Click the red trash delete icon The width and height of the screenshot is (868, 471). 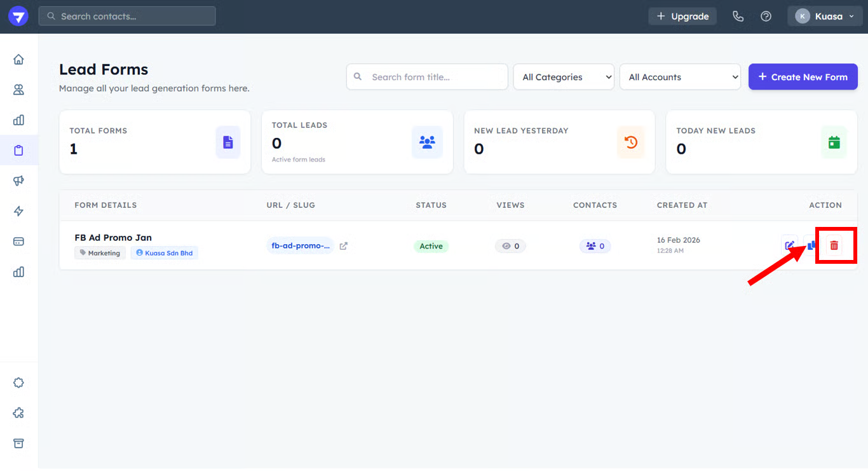834,245
